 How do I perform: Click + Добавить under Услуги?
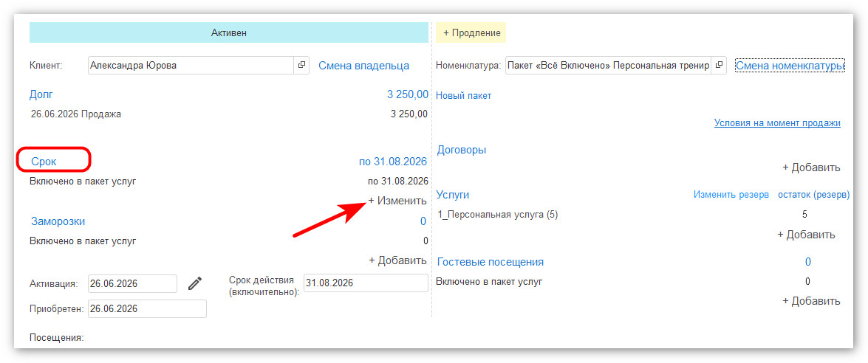[x=806, y=235]
